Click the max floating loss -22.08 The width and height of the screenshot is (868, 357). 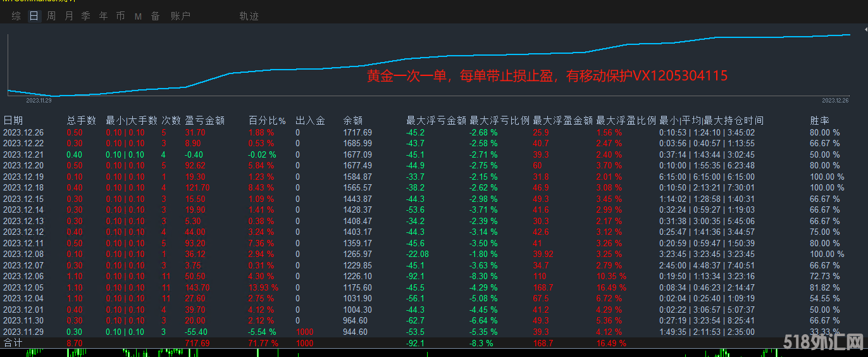[x=418, y=254]
